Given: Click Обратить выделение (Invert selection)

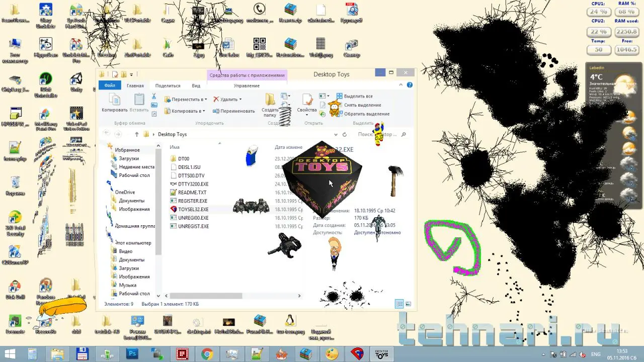Looking at the screenshot, I should point(362,114).
